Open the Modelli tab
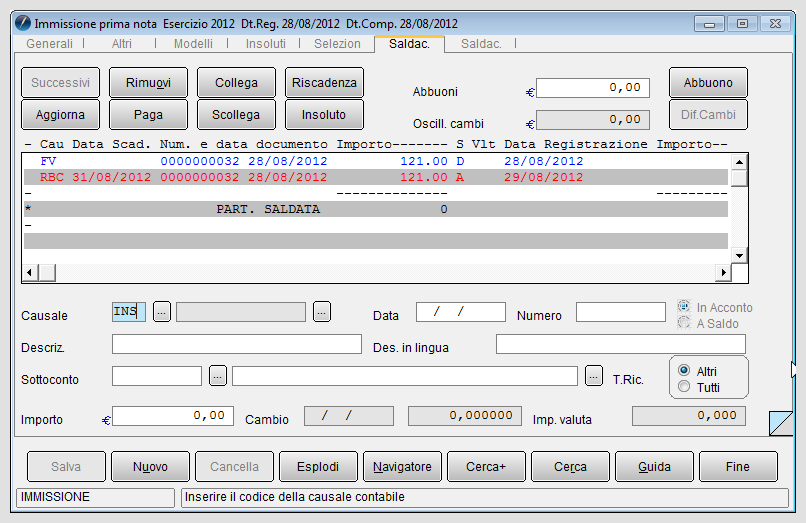This screenshot has height=523, width=806. pyautogui.click(x=193, y=44)
